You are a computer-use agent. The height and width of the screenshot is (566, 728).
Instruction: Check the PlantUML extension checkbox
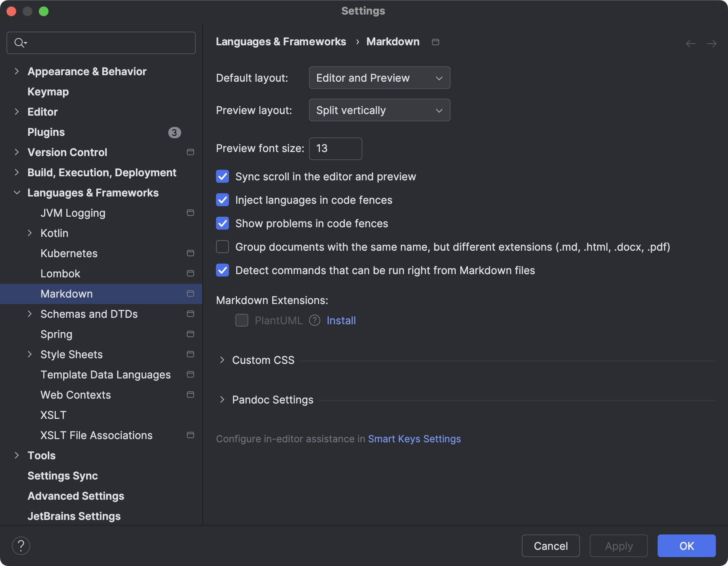click(241, 320)
